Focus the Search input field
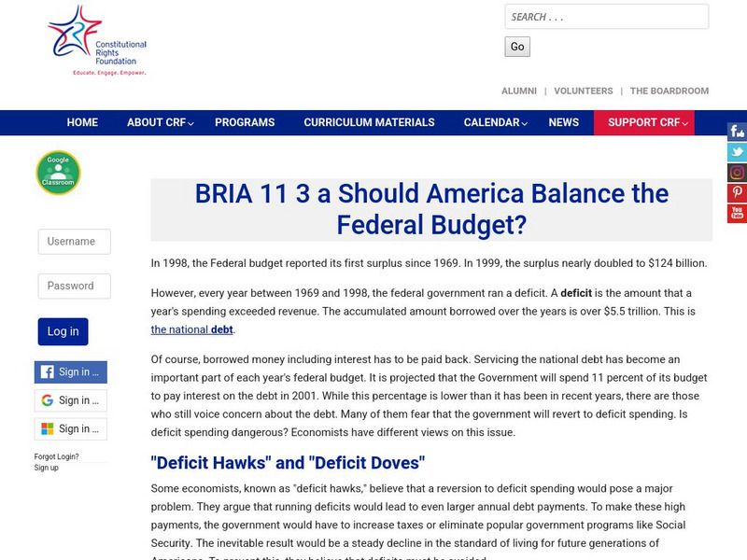 click(607, 17)
